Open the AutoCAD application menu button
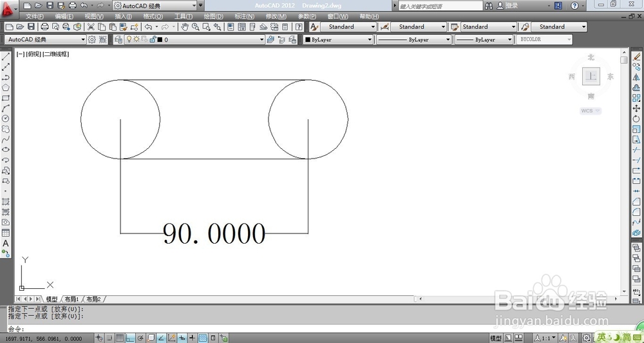Image resolution: width=644 pixels, height=343 pixels. 10,9
